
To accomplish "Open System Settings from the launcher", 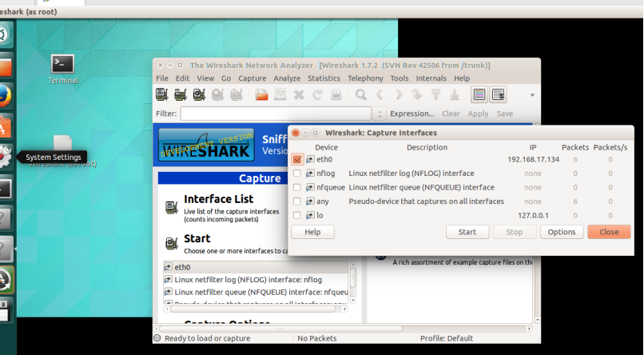I will (6, 157).
